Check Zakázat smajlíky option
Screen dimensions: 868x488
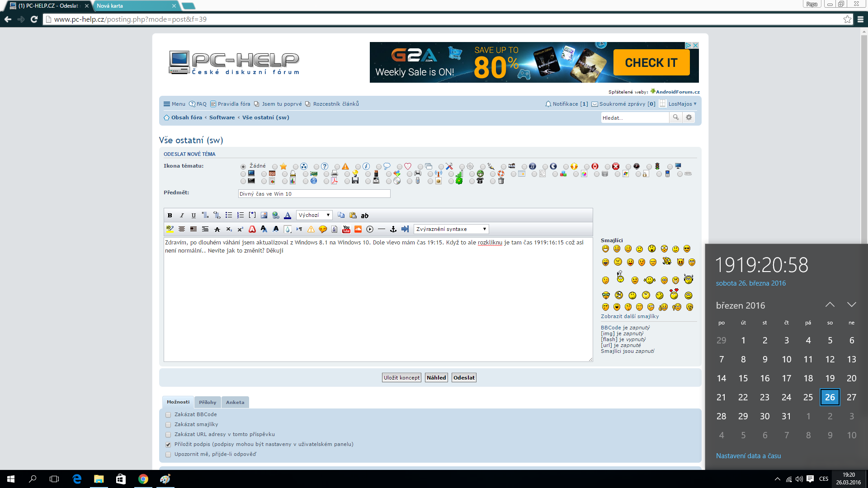tap(168, 425)
